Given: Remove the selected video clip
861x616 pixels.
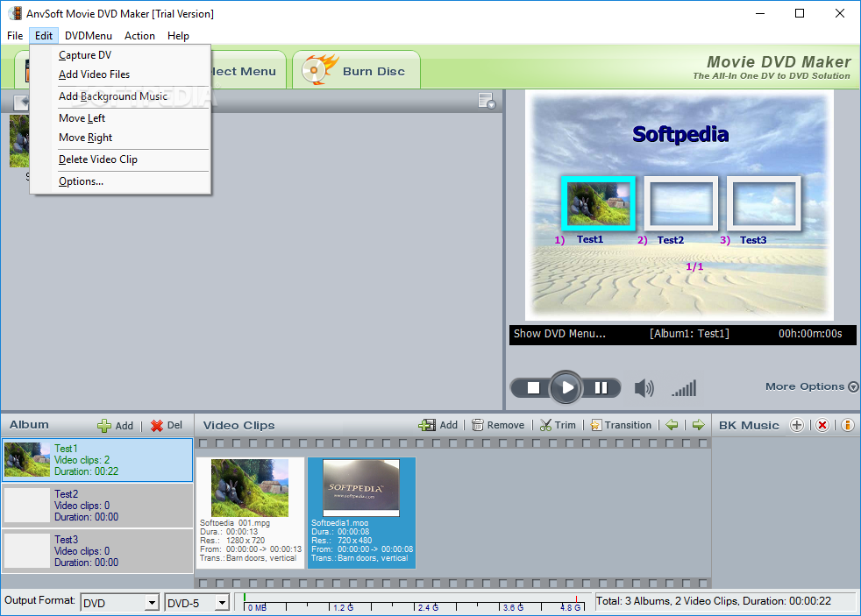Looking at the screenshot, I should [x=498, y=425].
